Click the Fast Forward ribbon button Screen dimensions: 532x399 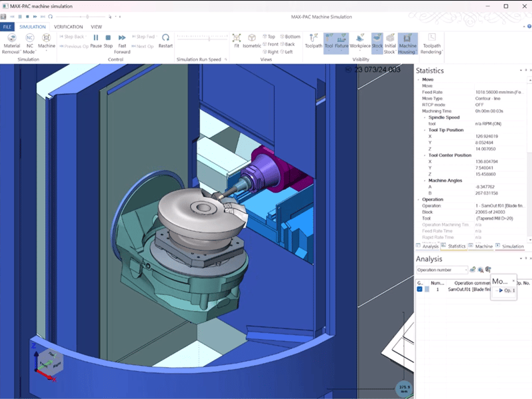click(x=122, y=44)
